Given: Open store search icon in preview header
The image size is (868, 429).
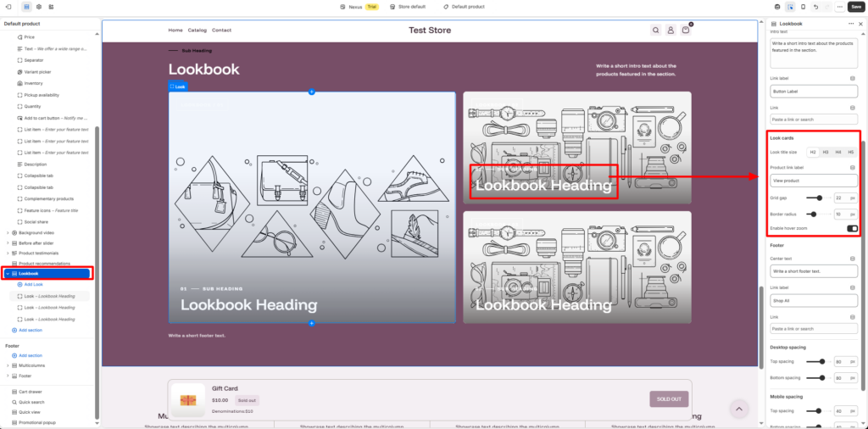Looking at the screenshot, I should [655, 31].
